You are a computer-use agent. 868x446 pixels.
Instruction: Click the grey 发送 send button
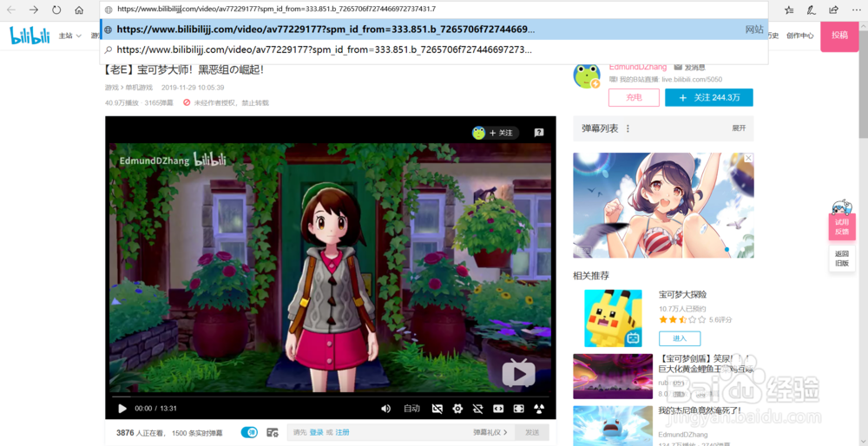tap(532, 432)
